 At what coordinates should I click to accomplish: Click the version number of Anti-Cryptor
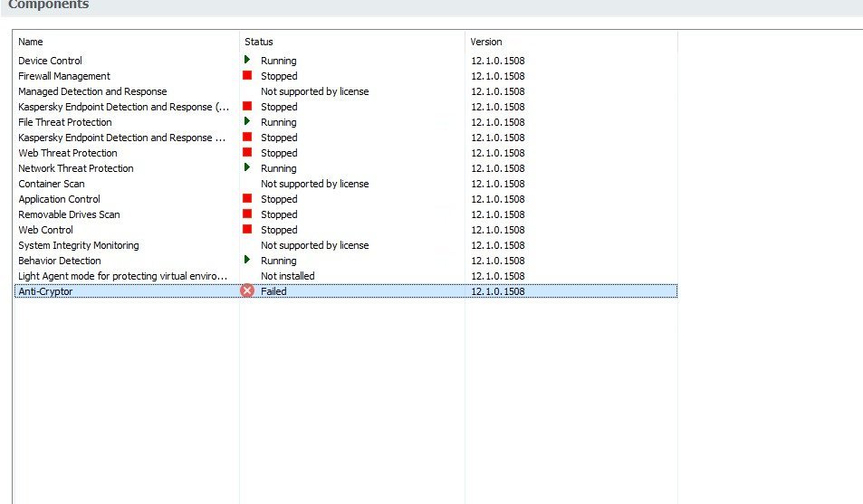pos(497,291)
